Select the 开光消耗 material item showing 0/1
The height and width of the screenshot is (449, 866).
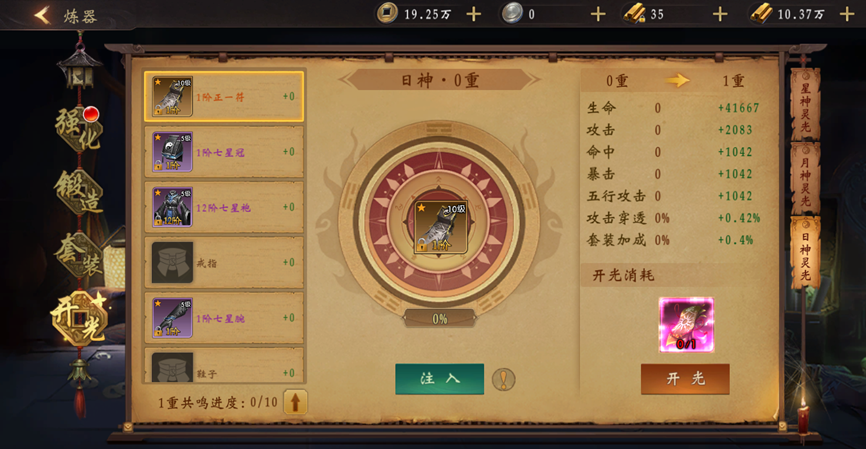pos(686,325)
